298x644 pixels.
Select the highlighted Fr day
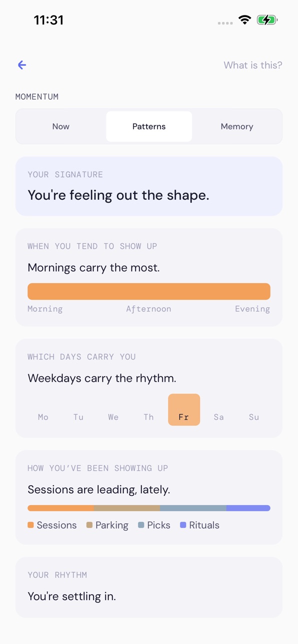[184, 410]
